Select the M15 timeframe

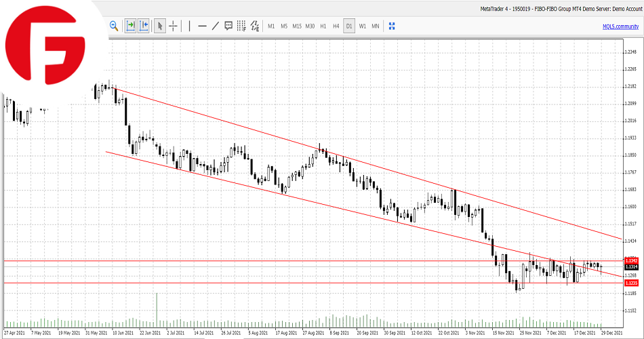[x=297, y=26]
